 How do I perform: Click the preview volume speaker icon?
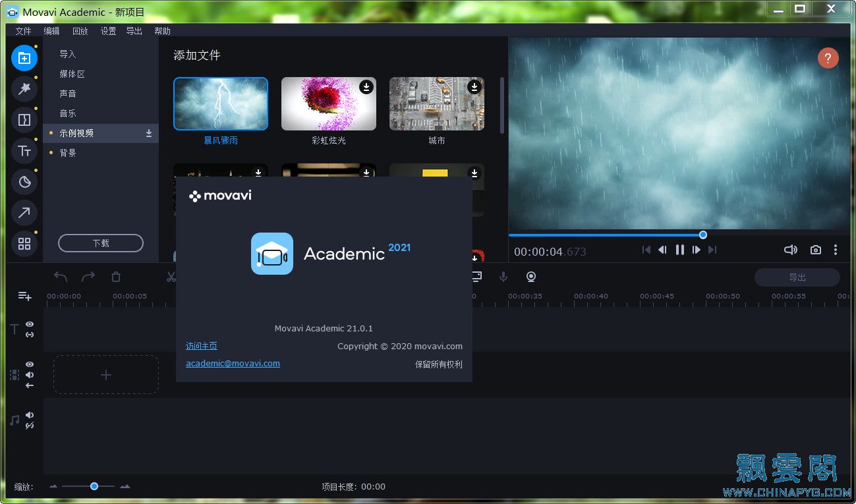click(791, 250)
